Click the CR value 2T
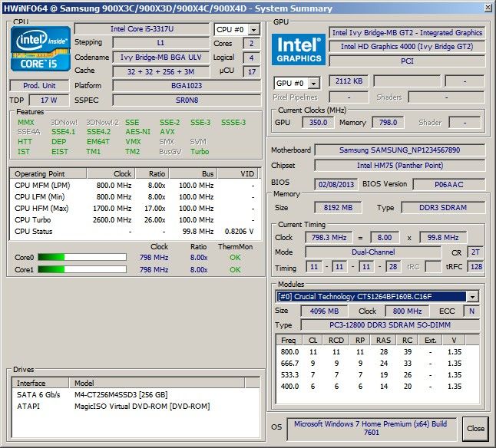Image resolution: width=496 pixels, height=448 pixels. [475, 252]
